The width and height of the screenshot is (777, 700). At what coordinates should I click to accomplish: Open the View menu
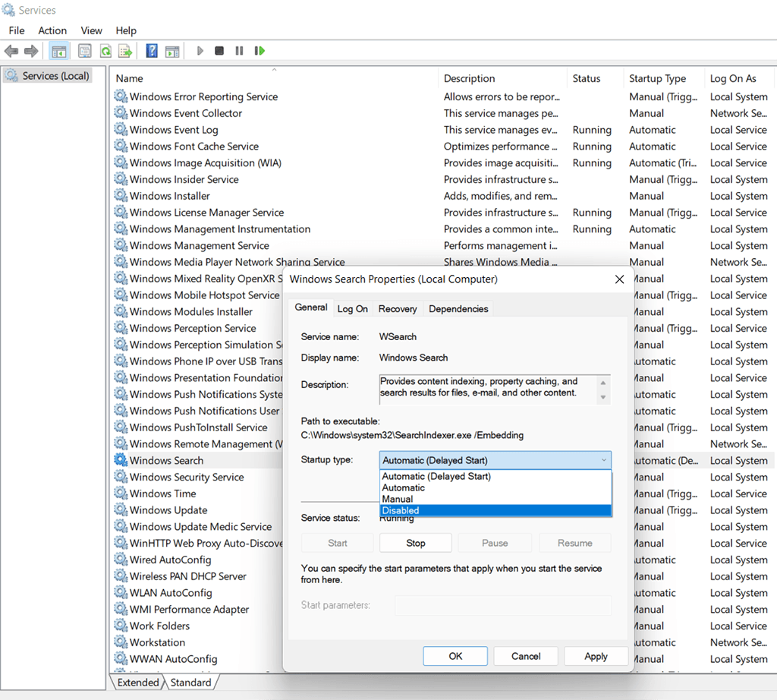tap(91, 30)
